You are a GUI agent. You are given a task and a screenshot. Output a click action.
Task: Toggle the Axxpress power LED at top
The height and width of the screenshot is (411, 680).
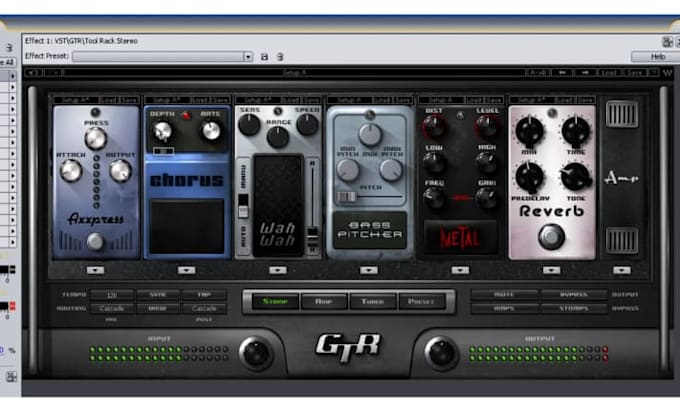coord(95,112)
